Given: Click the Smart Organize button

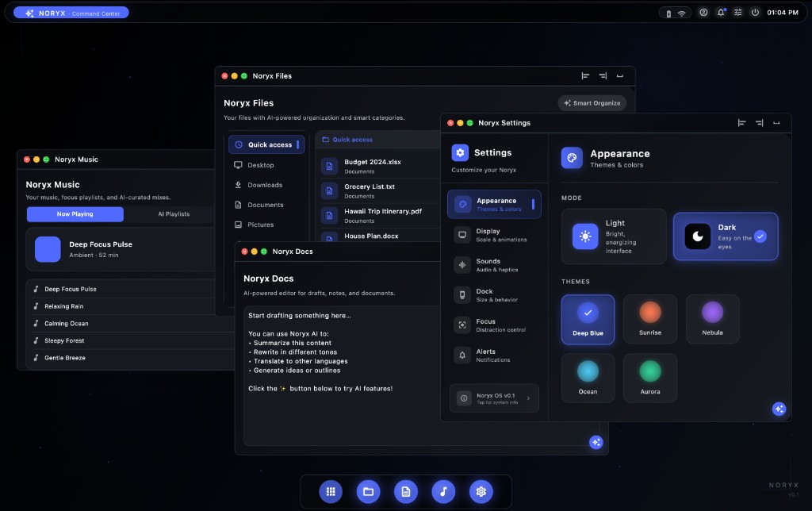Looking at the screenshot, I should pos(592,102).
